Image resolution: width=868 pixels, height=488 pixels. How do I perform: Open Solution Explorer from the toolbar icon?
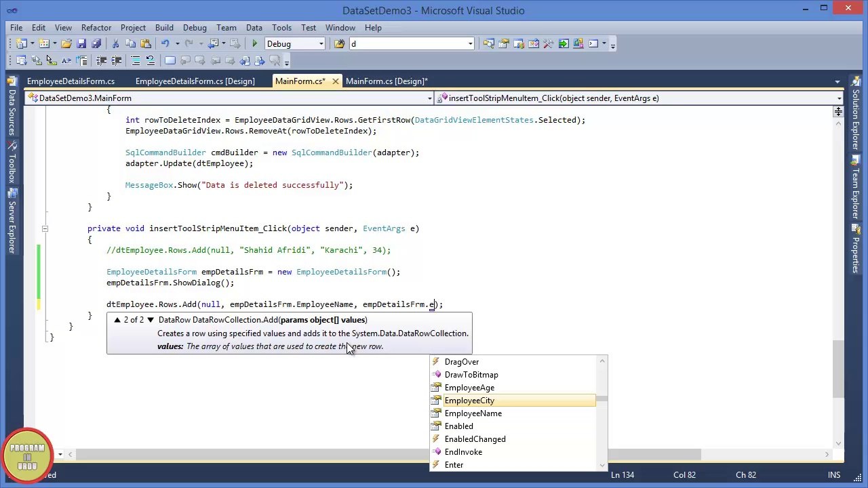coord(489,44)
